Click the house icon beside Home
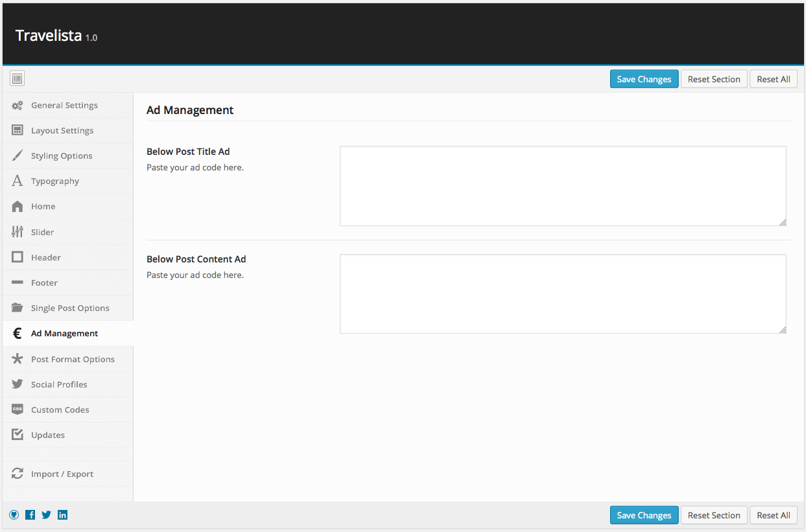Image resolution: width=806 pixels, height=532 pixels. pos(18,206)
